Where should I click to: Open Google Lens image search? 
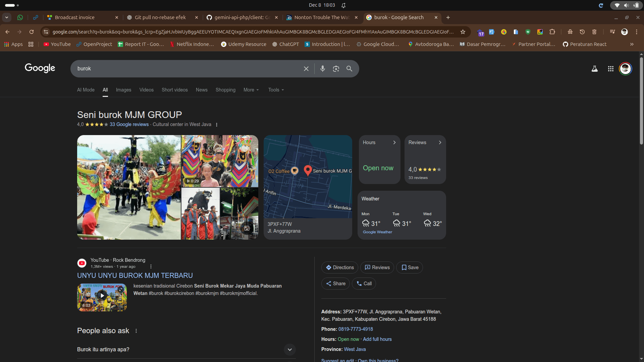pos(336,69)
